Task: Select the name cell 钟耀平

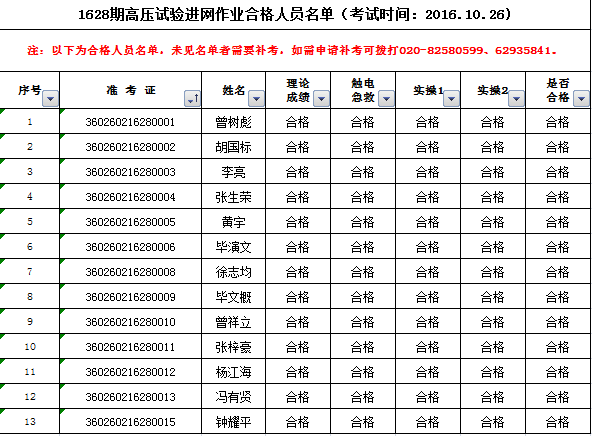Action: (x=234, y=421)
